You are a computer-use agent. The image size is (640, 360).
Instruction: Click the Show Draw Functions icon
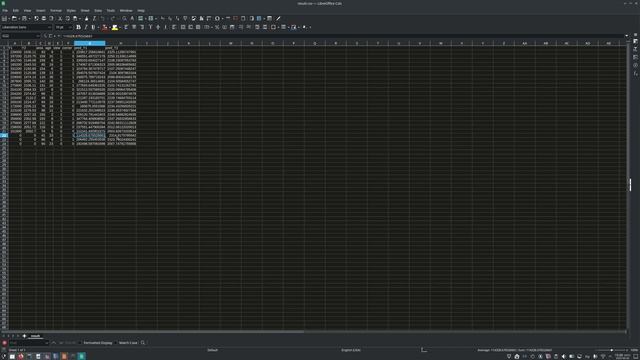[278, 18]
